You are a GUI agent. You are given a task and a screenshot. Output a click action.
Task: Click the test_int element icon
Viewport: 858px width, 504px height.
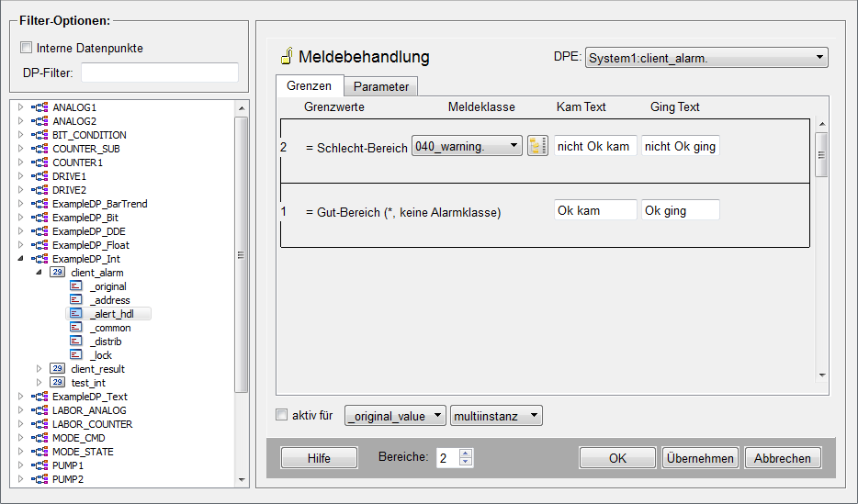click(56, 383)
